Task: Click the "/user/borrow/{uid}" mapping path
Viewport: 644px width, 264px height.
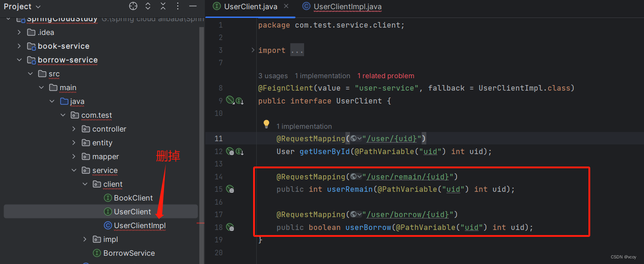Action: point(408,215)
